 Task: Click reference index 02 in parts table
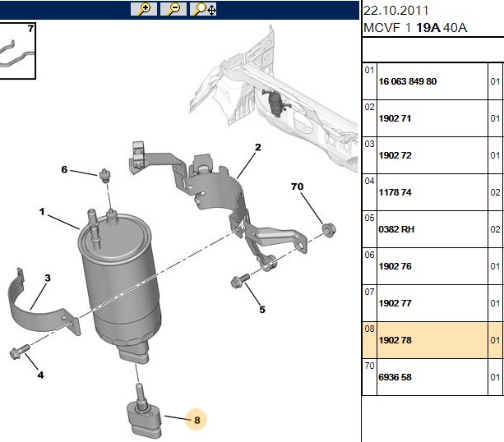click(x=370, y=107)
